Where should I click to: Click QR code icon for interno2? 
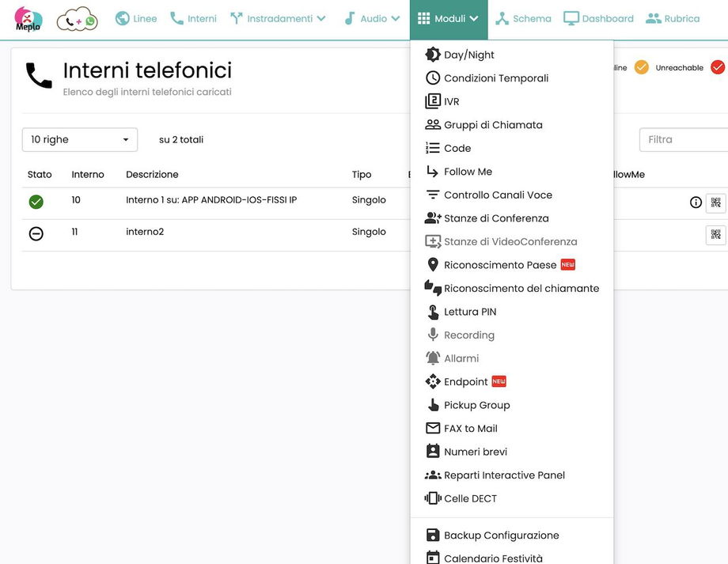715,234
